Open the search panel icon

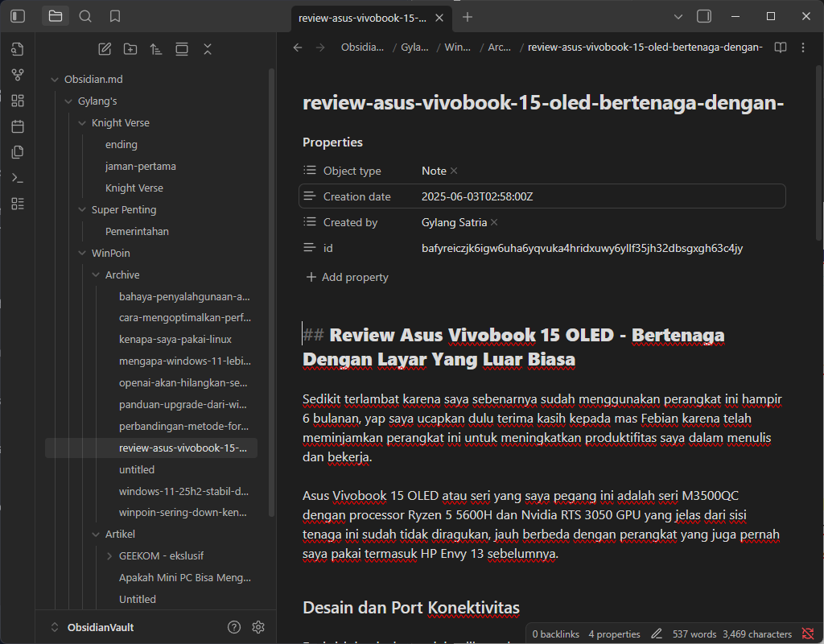(85, 16)
